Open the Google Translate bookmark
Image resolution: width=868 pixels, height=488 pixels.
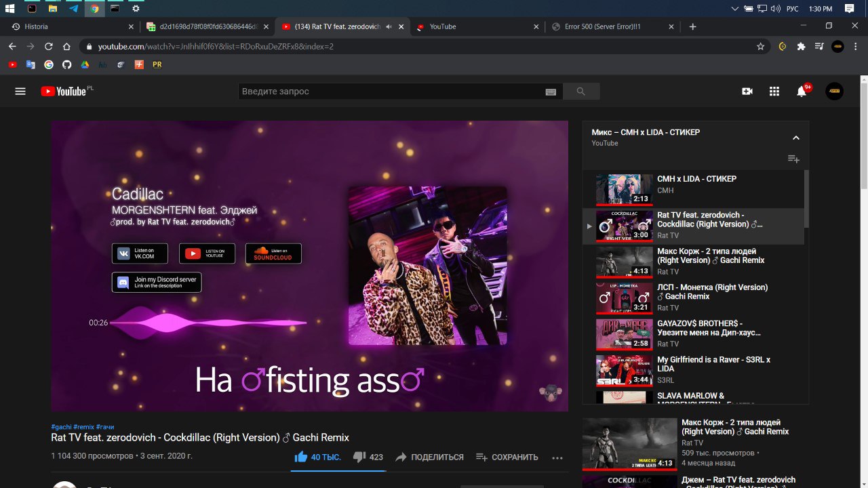coord(31,65)
